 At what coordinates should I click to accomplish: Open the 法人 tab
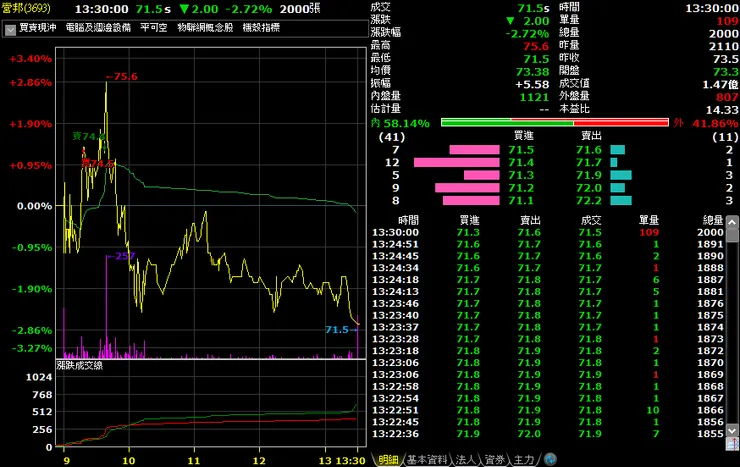(x=466, y=459)
